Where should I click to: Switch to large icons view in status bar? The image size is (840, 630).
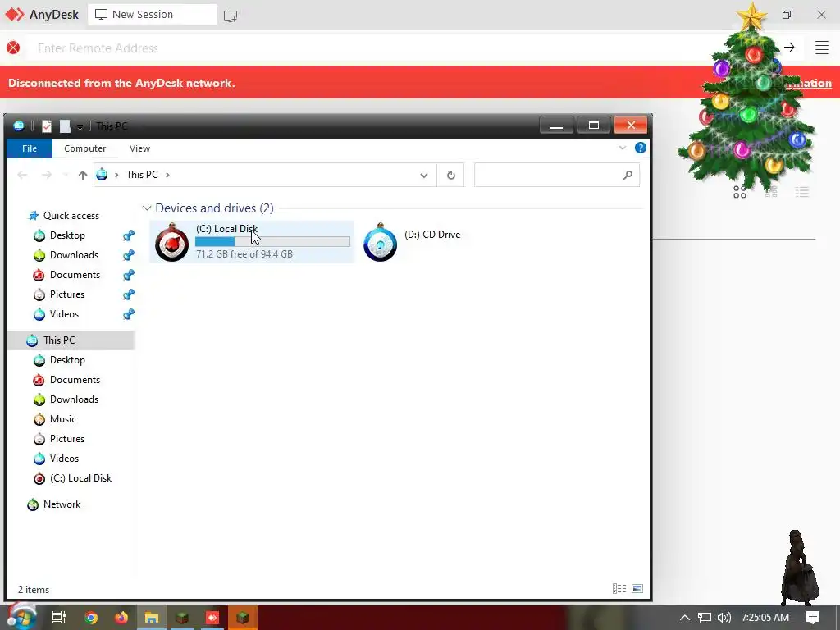(x=637, y=589)
